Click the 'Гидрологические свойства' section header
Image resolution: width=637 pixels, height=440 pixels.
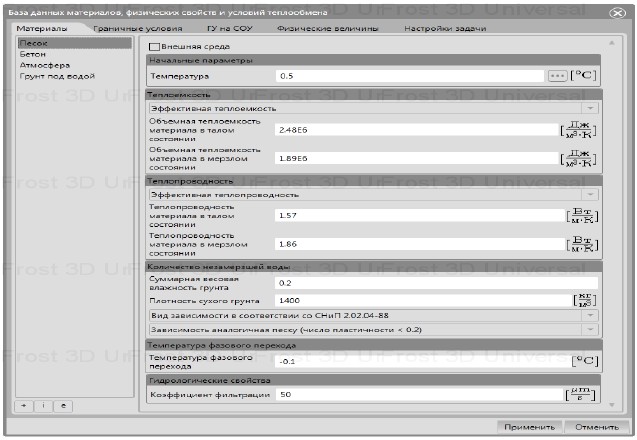tap(373, 380)
